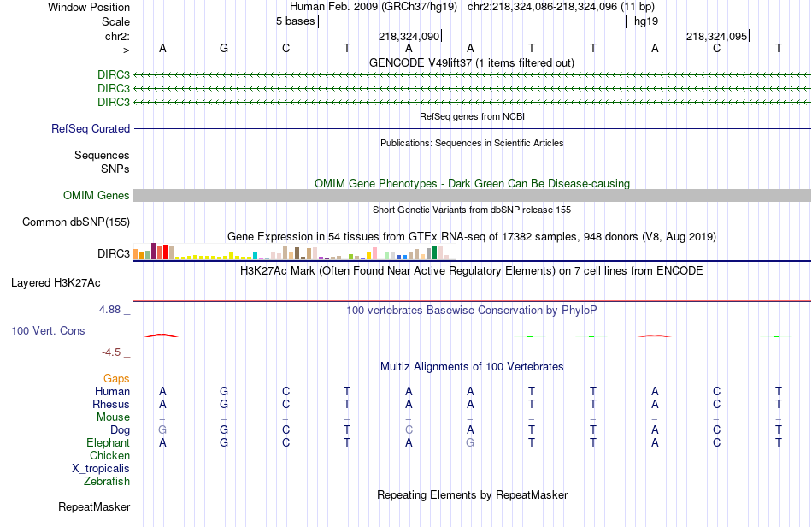Open the RepeatMasker track label

click(x=94, y=506)
